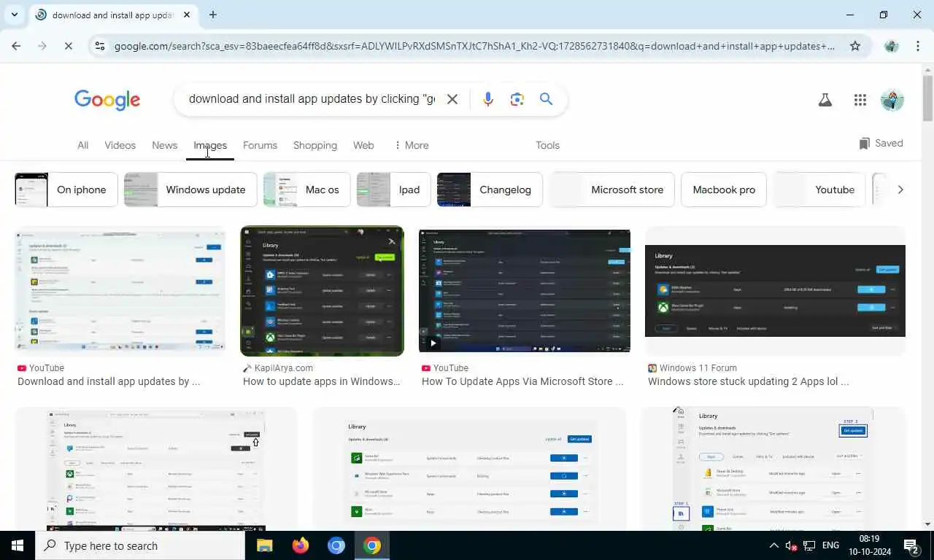Show hidden system tray icons

[x=773, y=545]
